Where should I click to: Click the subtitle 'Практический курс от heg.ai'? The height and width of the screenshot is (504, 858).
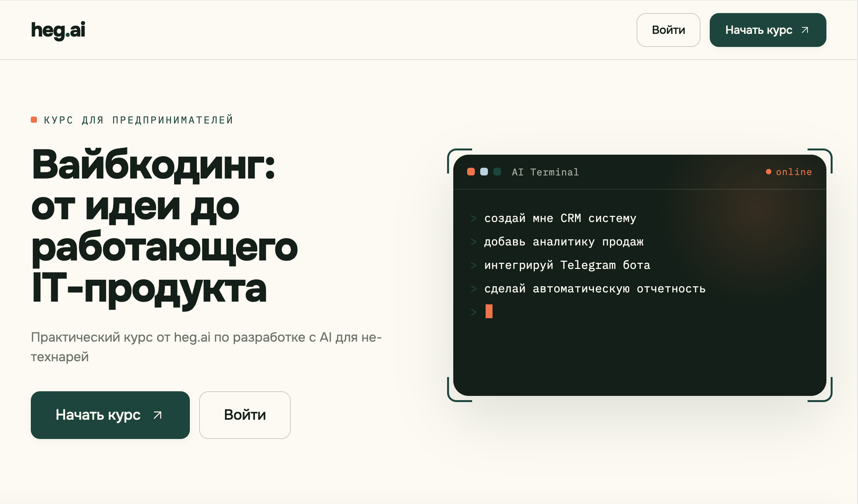(x=206, y=347)
